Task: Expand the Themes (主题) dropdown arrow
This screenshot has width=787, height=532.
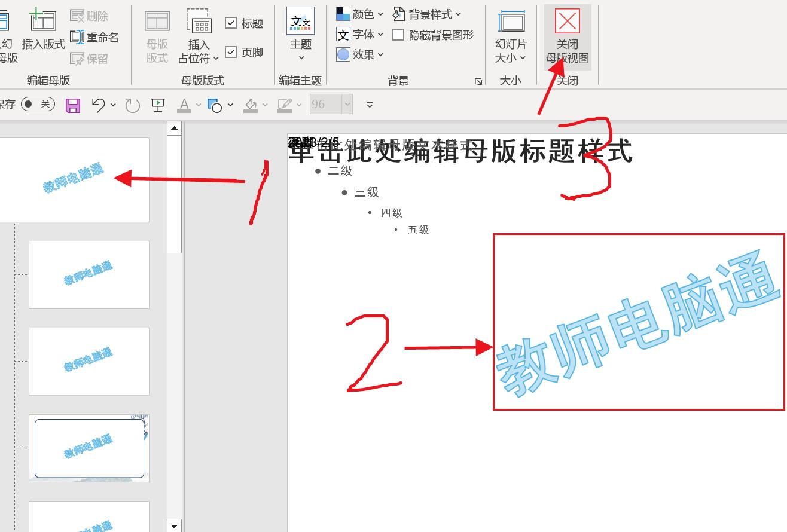Action: tap(301, 58)
